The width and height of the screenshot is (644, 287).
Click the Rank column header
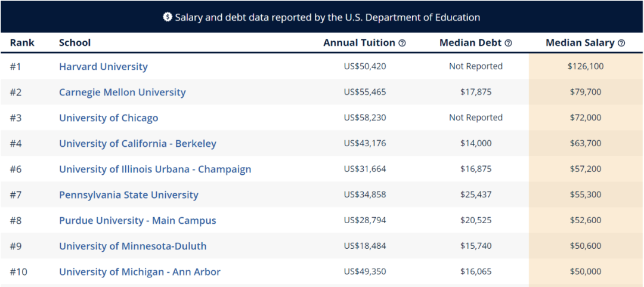tap(22, 43)
